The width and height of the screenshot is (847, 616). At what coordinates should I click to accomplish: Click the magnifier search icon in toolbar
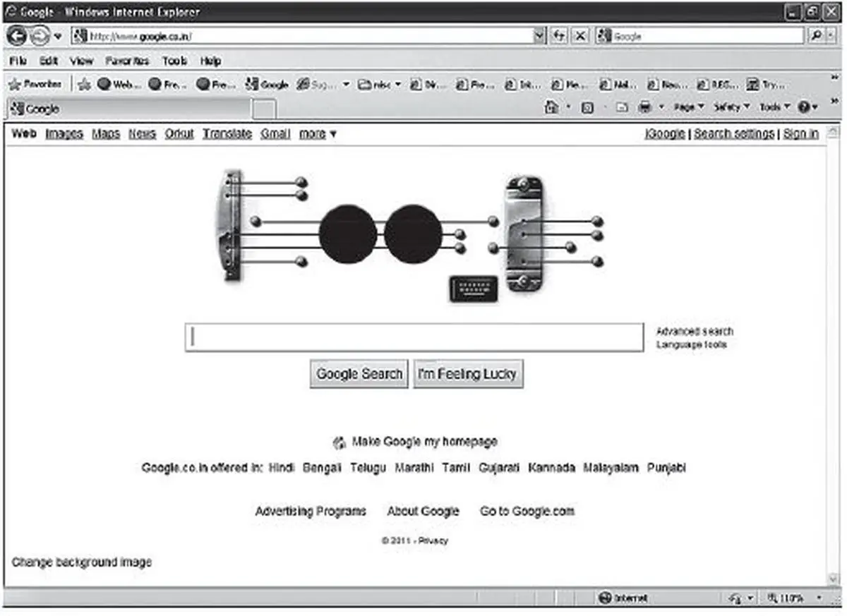(x=817, y=35)
